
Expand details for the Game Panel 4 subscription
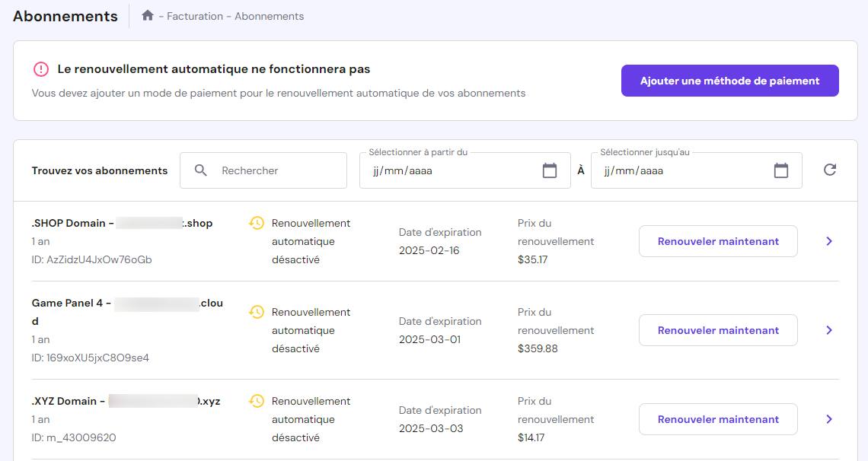[x=829, y=330]
